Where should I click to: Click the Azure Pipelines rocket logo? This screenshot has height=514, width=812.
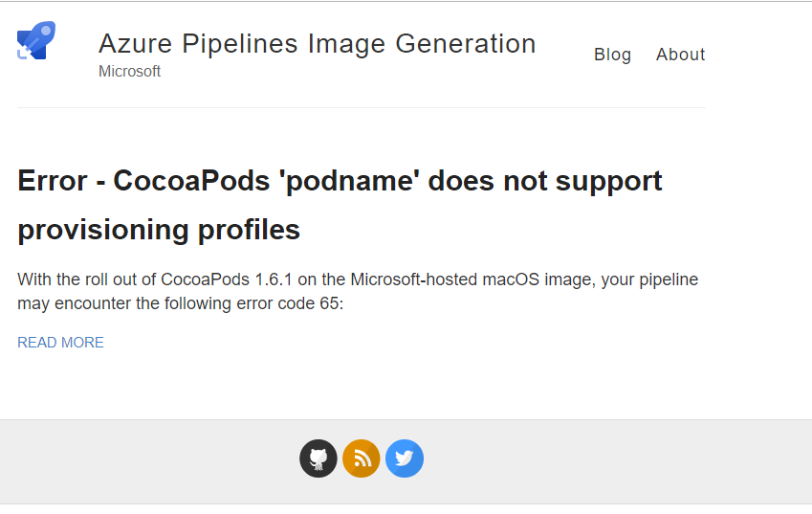point(36,40)
